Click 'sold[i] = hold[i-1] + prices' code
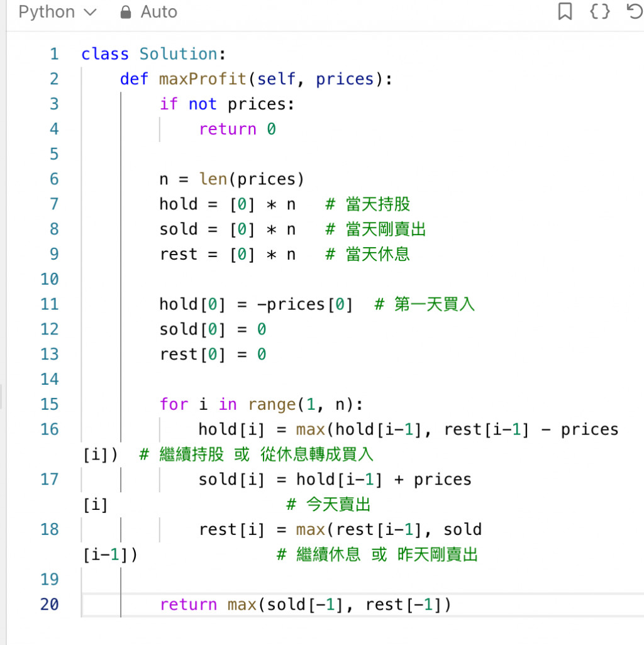Image resolution: width=644 pixels, height=645 pixels. pyautogui.click(x=335, y=480)
